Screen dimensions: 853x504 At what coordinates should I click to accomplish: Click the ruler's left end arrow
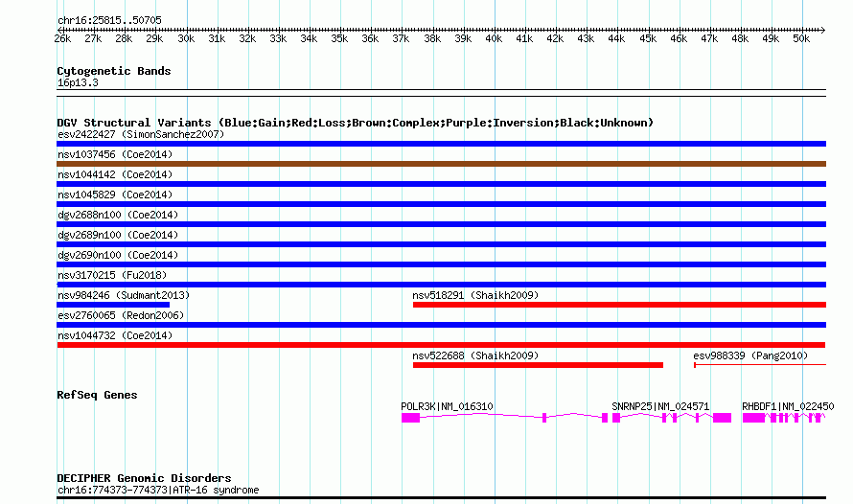pyautogui.click(x=59, y=30)
